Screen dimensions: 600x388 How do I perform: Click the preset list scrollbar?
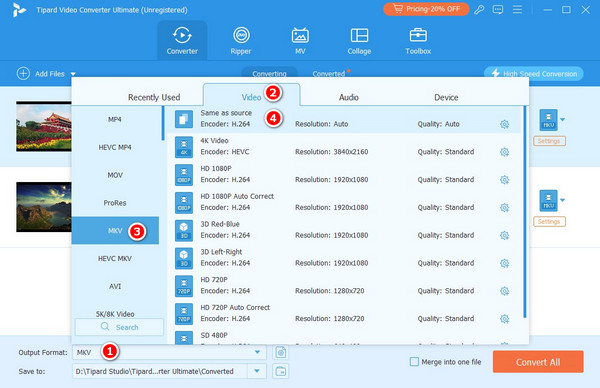coord(525,212)
